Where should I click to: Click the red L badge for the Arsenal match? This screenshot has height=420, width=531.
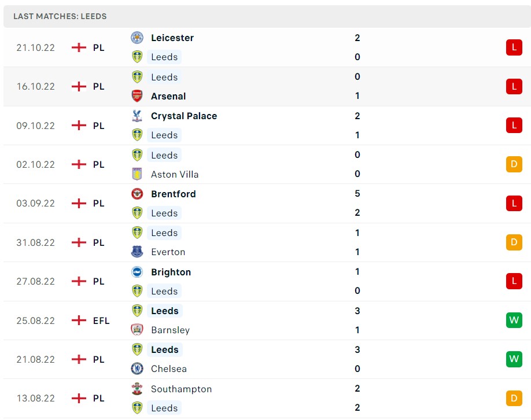point(514,86)
